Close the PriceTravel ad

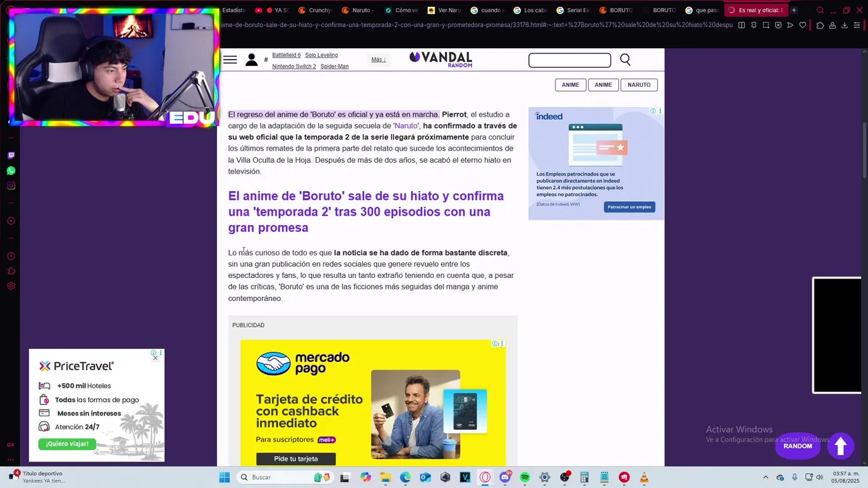pos(155,358)
